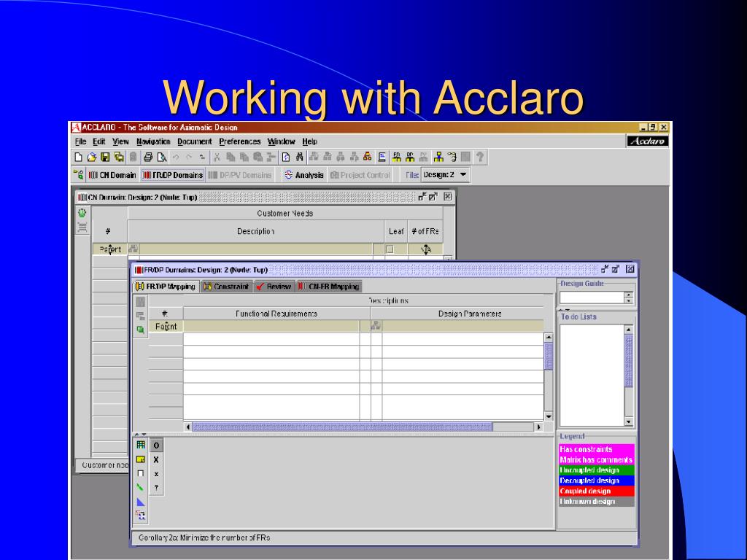Open the Edit menu
Viewport: 747px width, 560px height.
click(x=98, y=141)
